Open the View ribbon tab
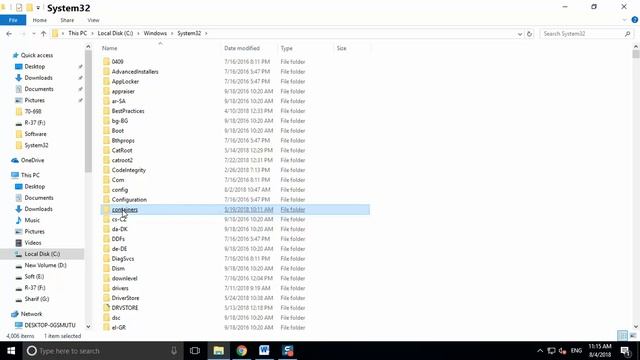Viewport: 640px width, 360px height. pyautogui.click(x=93, y=20)
